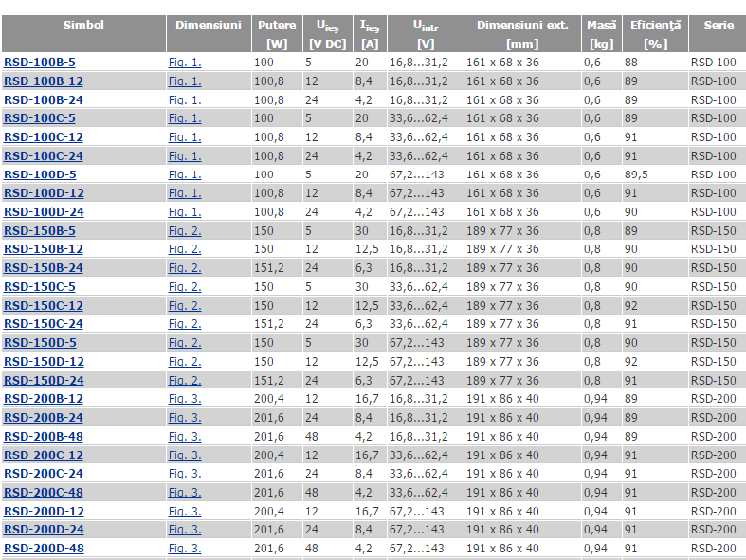
Task: Open the RSD-100C-5 product link
Action: click(40, 118)
